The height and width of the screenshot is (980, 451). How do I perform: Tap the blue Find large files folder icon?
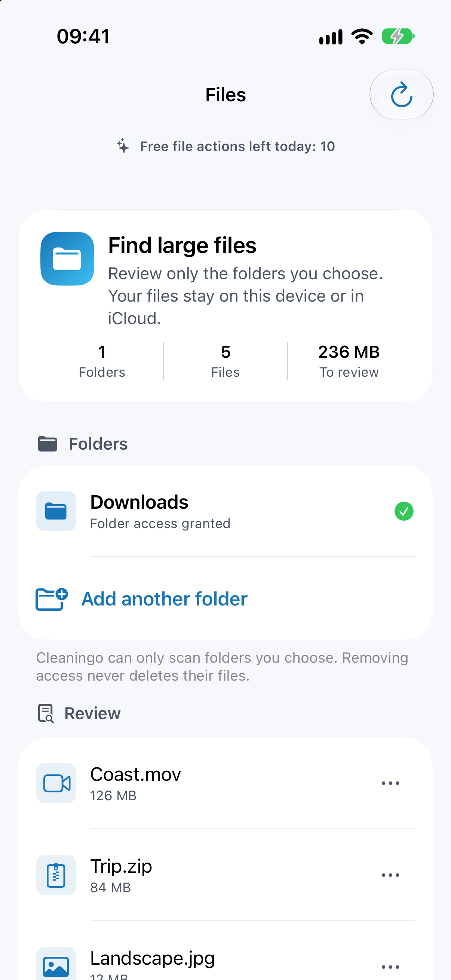click(x=67, y=259)
